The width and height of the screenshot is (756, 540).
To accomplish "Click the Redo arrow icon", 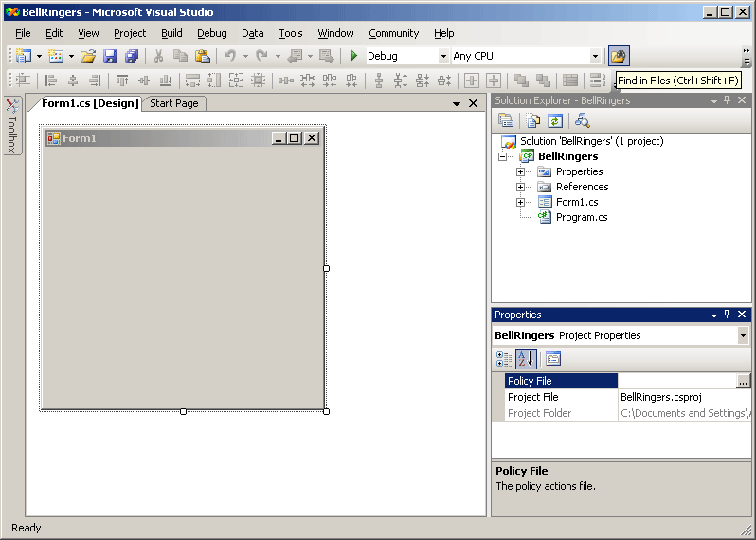I will pos(261,56).
